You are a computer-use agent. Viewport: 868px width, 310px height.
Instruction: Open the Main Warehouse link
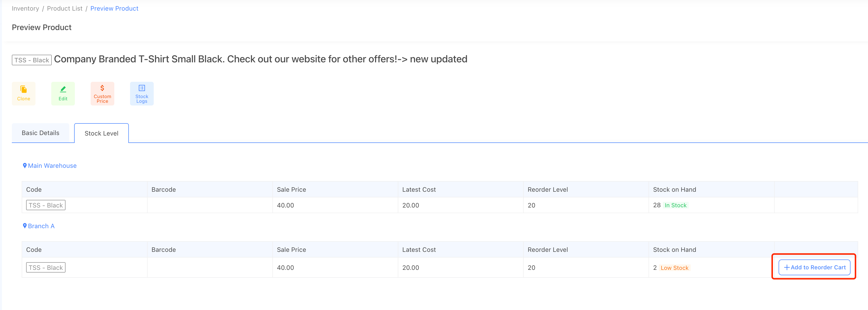click(52, 166)
